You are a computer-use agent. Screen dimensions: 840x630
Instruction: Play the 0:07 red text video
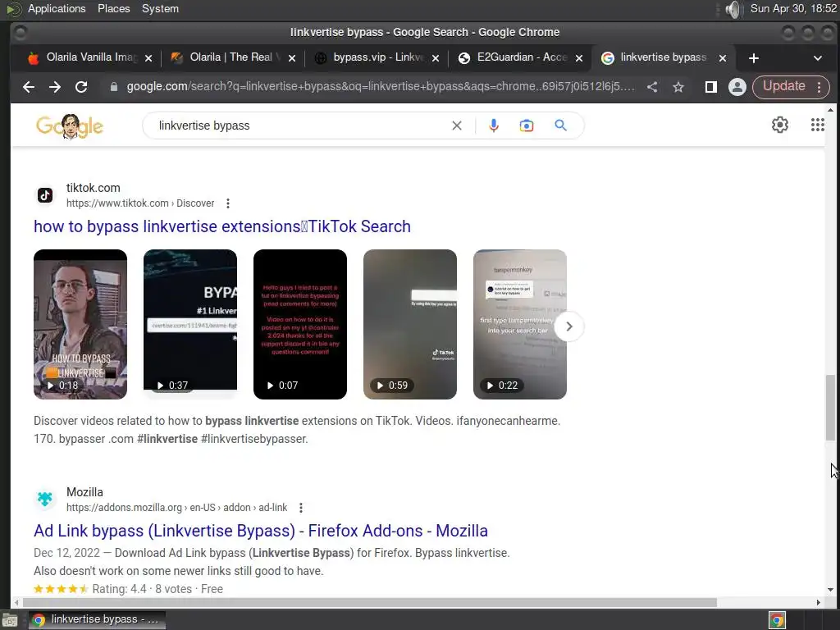click(300, 324)
